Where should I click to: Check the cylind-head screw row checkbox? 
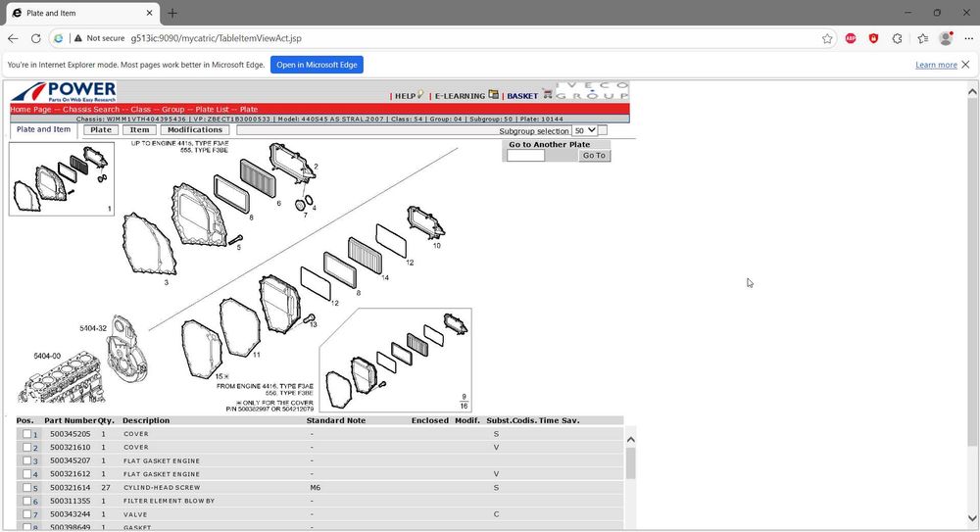pyautogui.click(x=26, y=488)
